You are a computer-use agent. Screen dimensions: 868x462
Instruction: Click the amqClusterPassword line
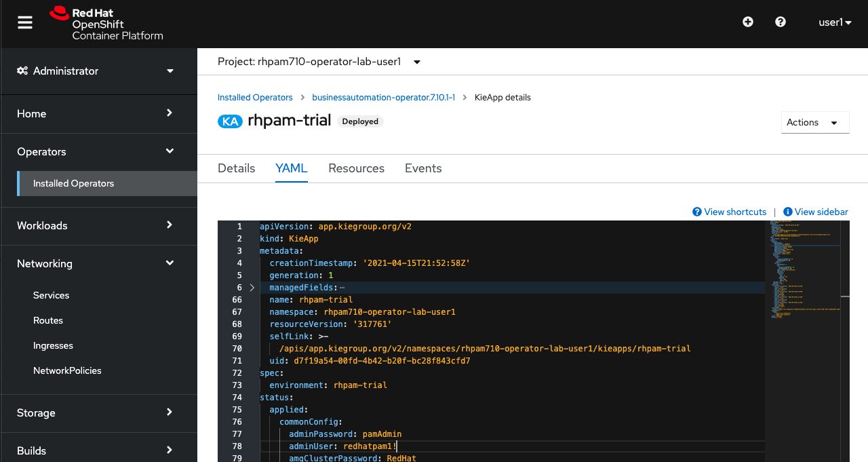click(x=353, y=458)
